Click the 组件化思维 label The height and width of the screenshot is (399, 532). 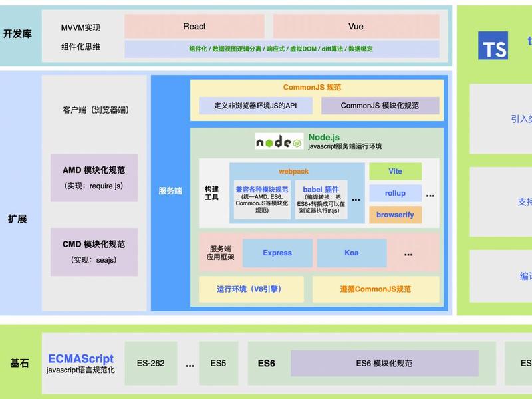pyautogui.click(x=80, y=47)
